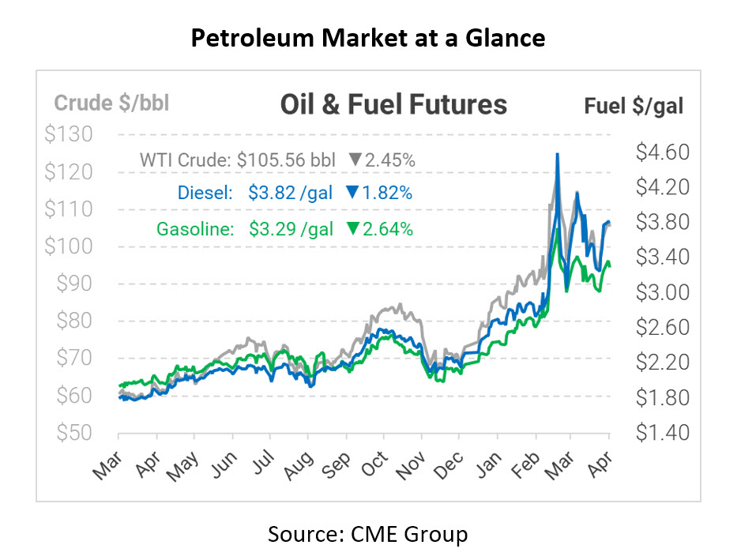Click the gray down-triangle beside WTI Crude
The height and width of the screenshot is (560, 737).
click(x=355, y=160)
